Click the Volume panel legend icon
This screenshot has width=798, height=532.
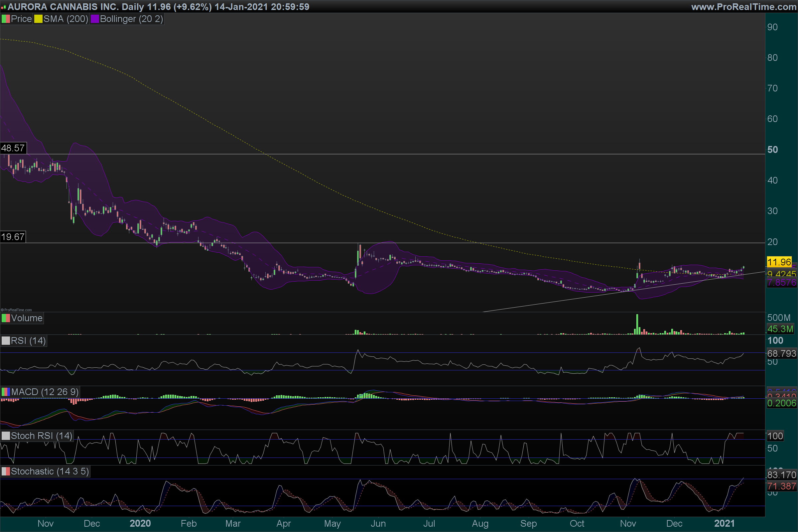pos(6,318)
